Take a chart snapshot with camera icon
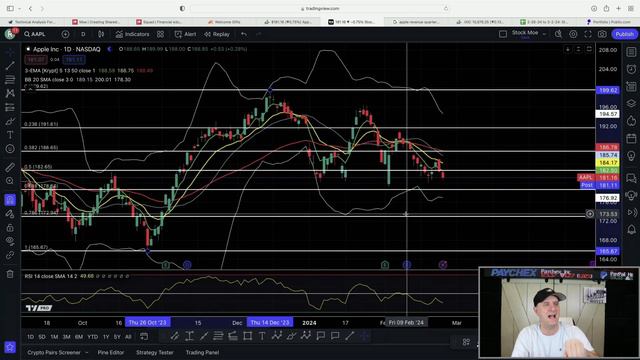 coord(602,34)
